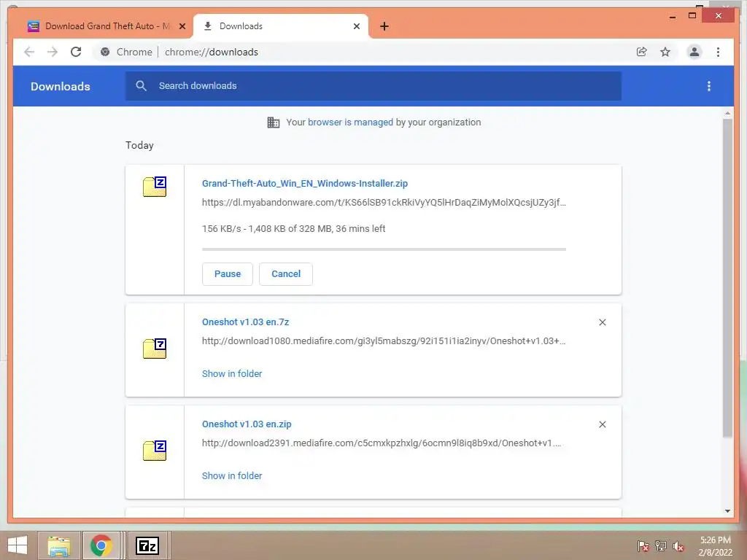Viewport: 747px width, 560px height.
Task: Show Oneshot v1.03 en.zip in folder
Action: (232, 475)
